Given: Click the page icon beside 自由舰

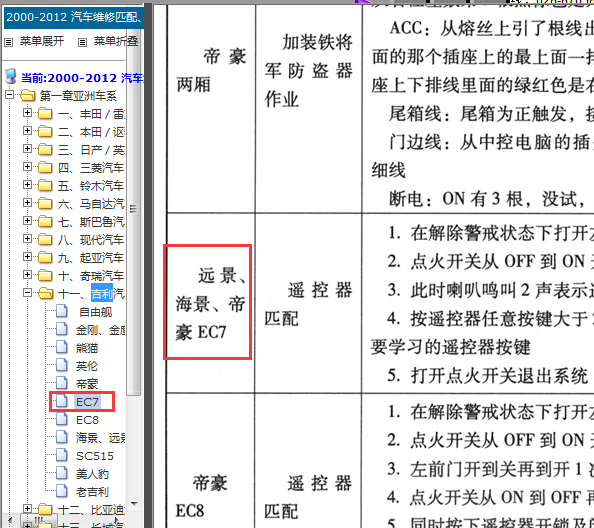Looking at the screenshot, I should [62, 311].
